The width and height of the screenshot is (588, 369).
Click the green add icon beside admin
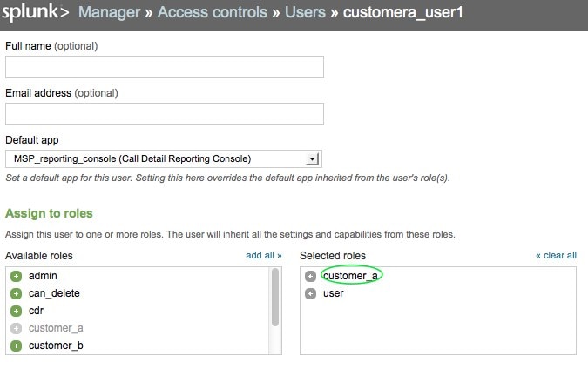(x=16, y=276)
